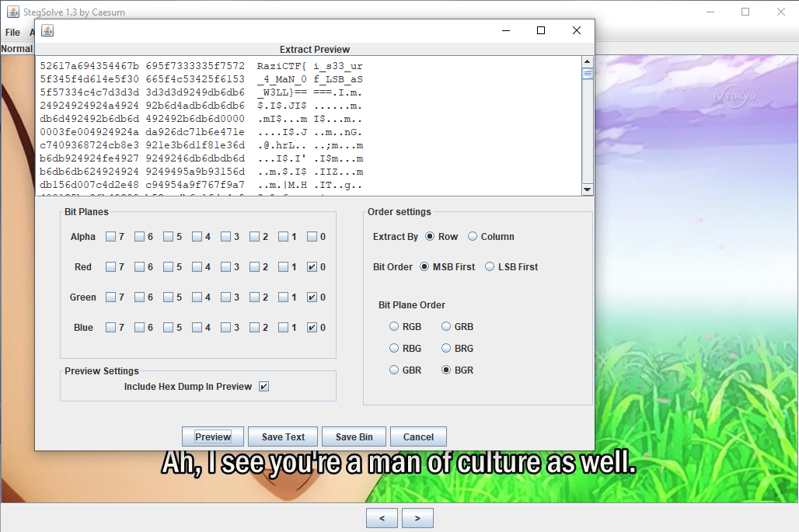Select BRG bit plane order

point(446,348)
